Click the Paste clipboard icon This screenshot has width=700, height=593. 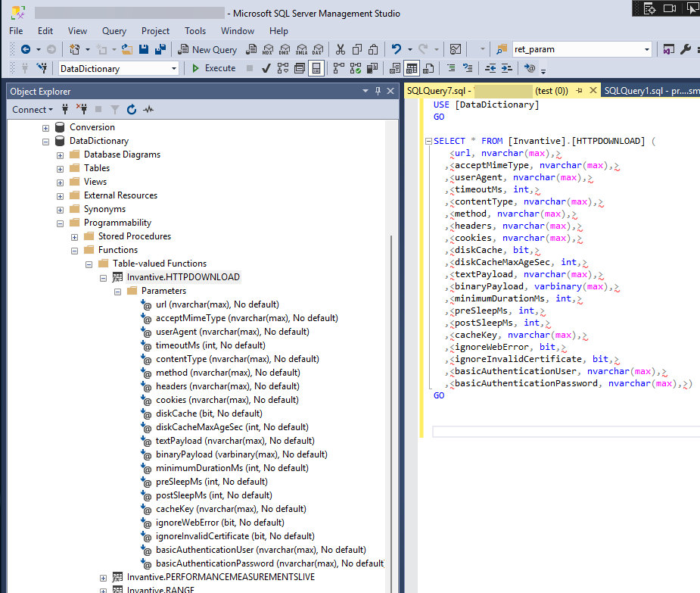tap(373, 49)
